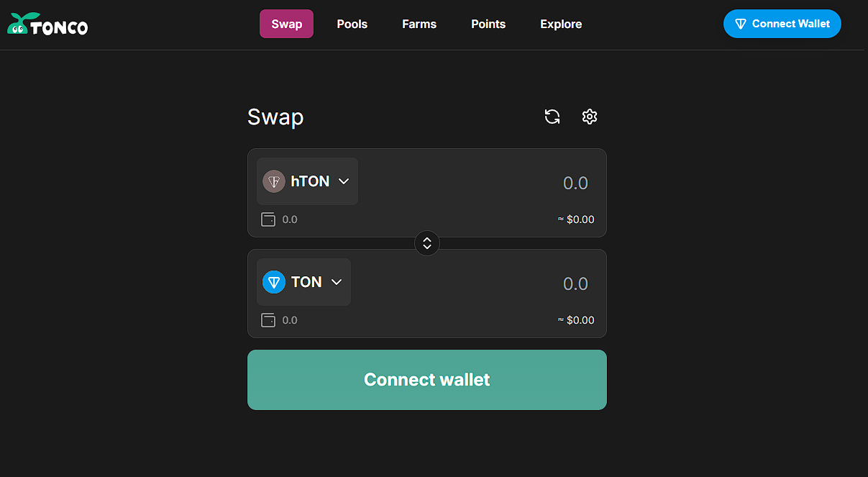Navigate to the Explore tab

click(x=561, y=24)
